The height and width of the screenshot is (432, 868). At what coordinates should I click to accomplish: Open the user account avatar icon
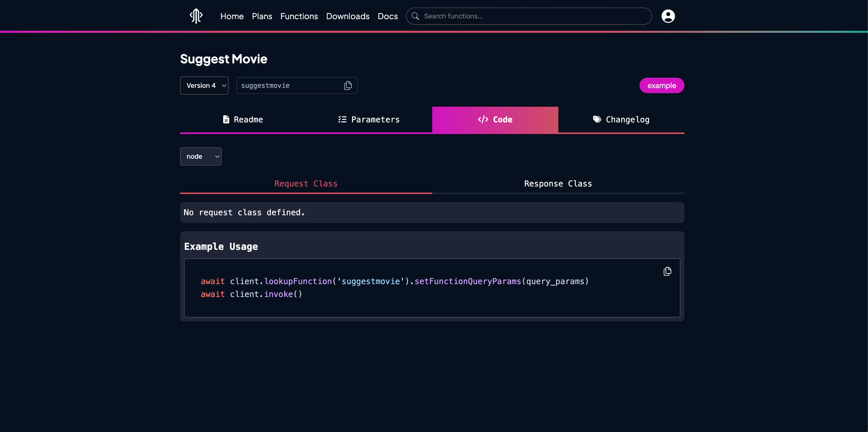(668, 16)
